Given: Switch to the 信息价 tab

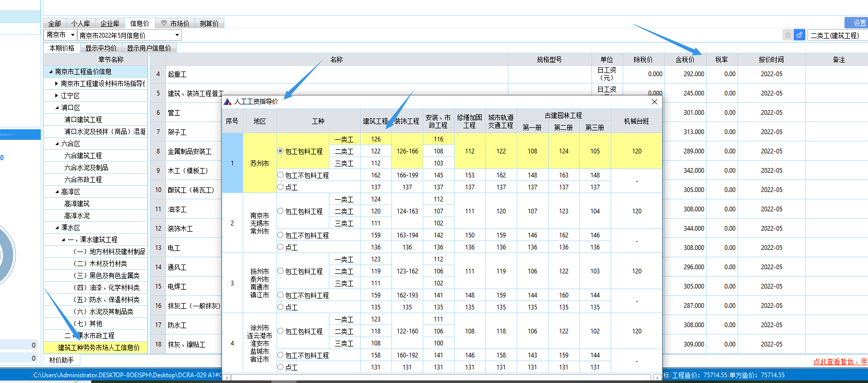Looking at the screenshot, I should point(139,23).
